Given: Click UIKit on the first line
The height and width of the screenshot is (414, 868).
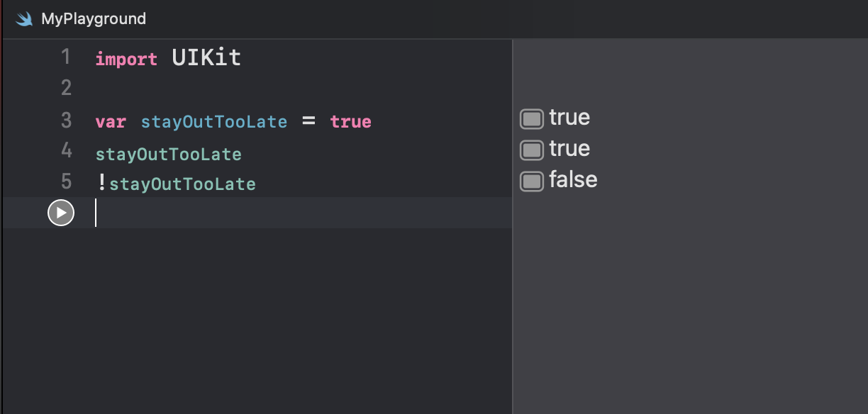Looking at the screenshot, I should pos(206,57).
